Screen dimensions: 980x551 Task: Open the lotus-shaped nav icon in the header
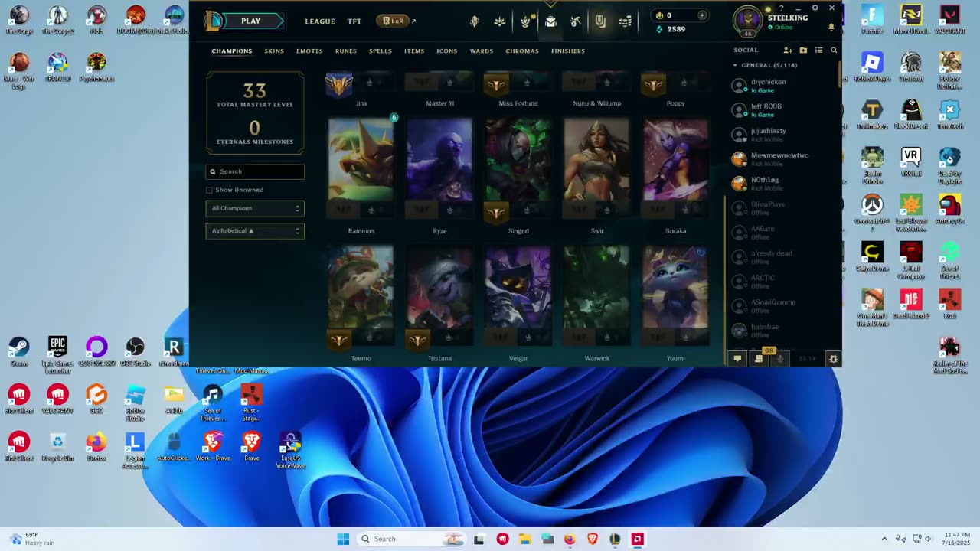[x=500, y=21]
